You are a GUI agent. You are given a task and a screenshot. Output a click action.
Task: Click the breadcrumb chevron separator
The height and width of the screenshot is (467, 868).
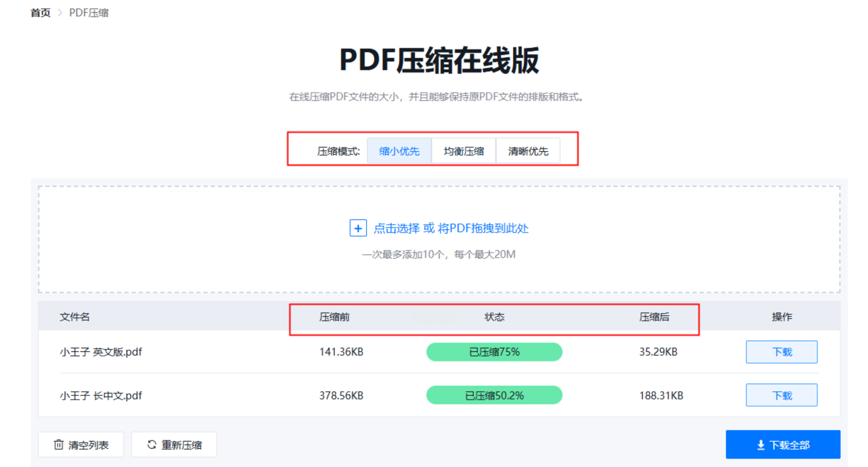[60, 13]
